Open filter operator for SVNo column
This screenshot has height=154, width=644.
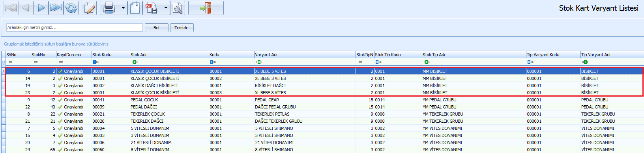coord(10,62)
